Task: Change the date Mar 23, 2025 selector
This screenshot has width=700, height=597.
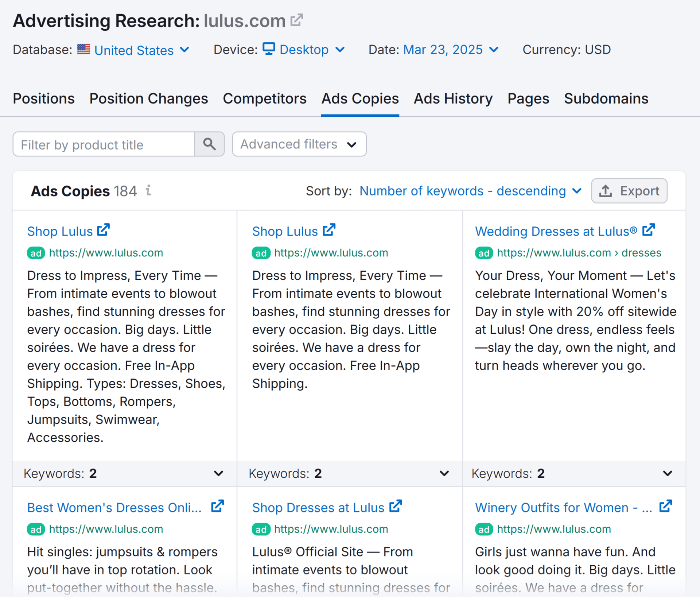Action: pos(450,50)
